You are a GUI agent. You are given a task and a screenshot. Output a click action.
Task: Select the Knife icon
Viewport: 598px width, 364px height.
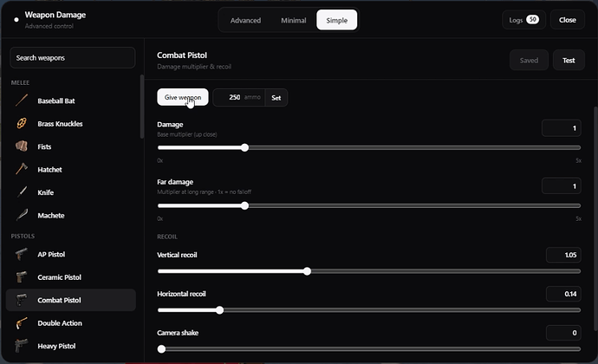coord(22,192)
